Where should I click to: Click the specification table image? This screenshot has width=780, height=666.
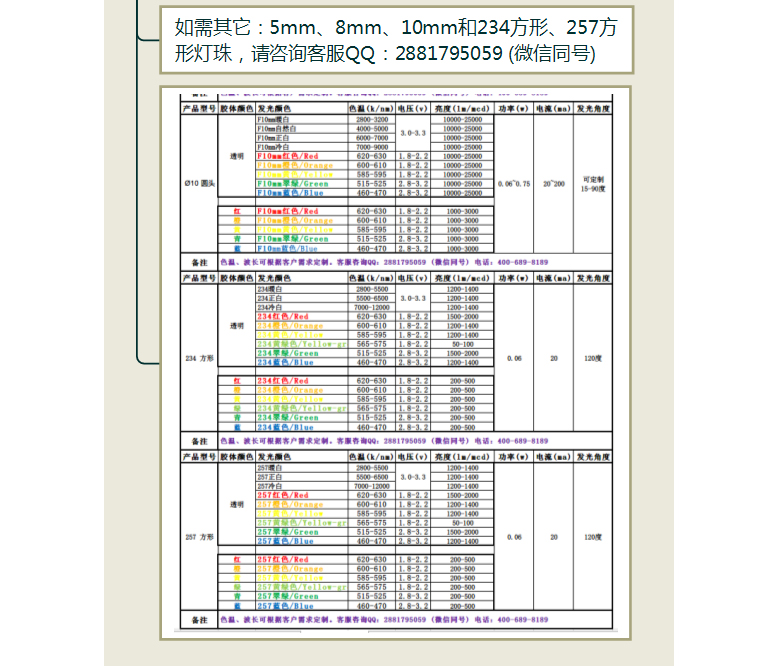click(x=395, y=360)
